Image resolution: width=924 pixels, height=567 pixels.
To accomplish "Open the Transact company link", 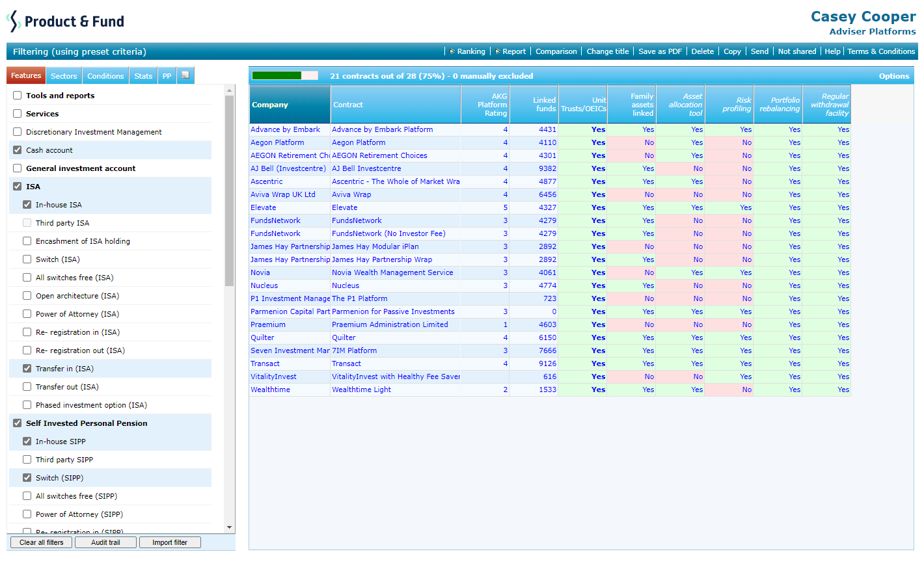I will click(x=265, y=363).
